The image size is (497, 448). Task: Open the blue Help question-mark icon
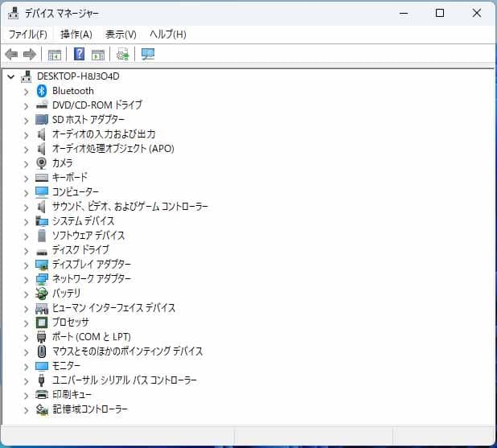click(79, 54)
